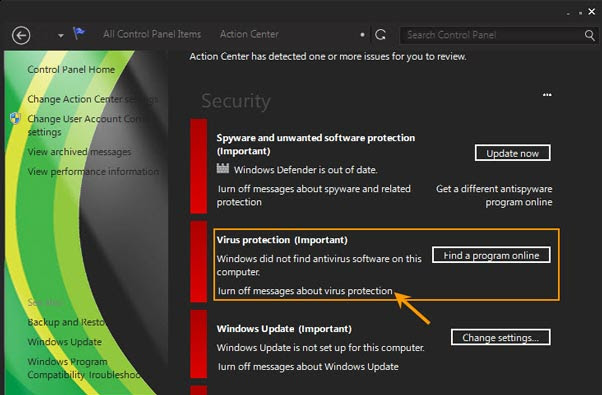The height and width of the screenshot is (395, 602).
Task: Open Windows Program Compatibility Troubleshooter
Action: (84, 368)
